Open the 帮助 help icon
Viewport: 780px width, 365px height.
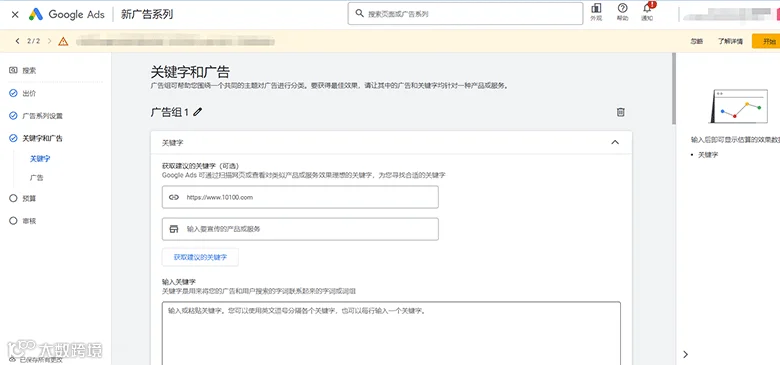[x=622, y=12]
